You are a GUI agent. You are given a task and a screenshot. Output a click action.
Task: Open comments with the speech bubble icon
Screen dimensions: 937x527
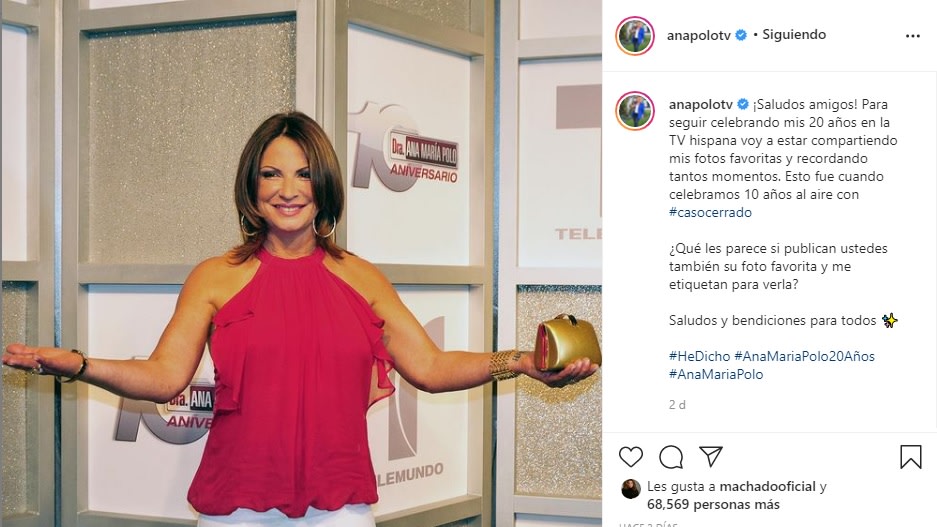pos(671,457)
